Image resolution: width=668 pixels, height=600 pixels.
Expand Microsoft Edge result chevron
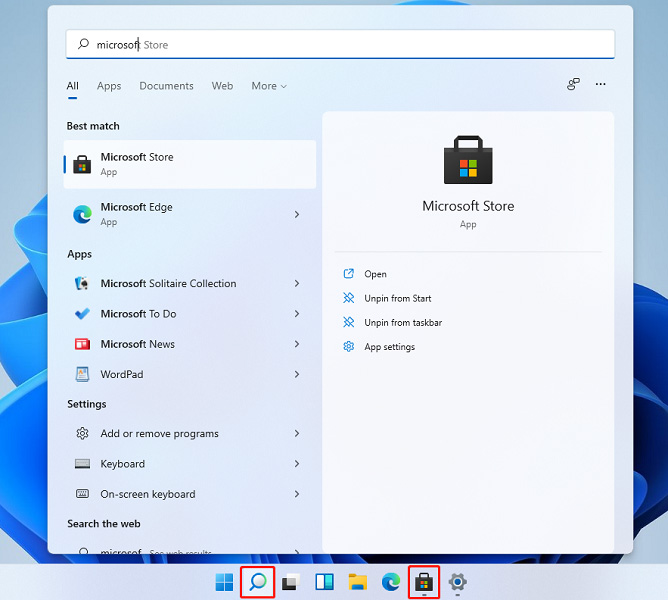tap(297, 214)
